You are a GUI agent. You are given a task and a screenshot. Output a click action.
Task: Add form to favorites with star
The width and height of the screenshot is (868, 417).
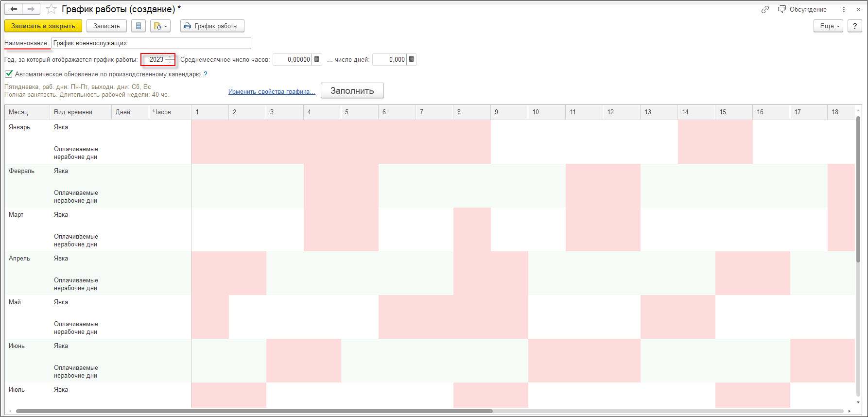pos(51,9)
